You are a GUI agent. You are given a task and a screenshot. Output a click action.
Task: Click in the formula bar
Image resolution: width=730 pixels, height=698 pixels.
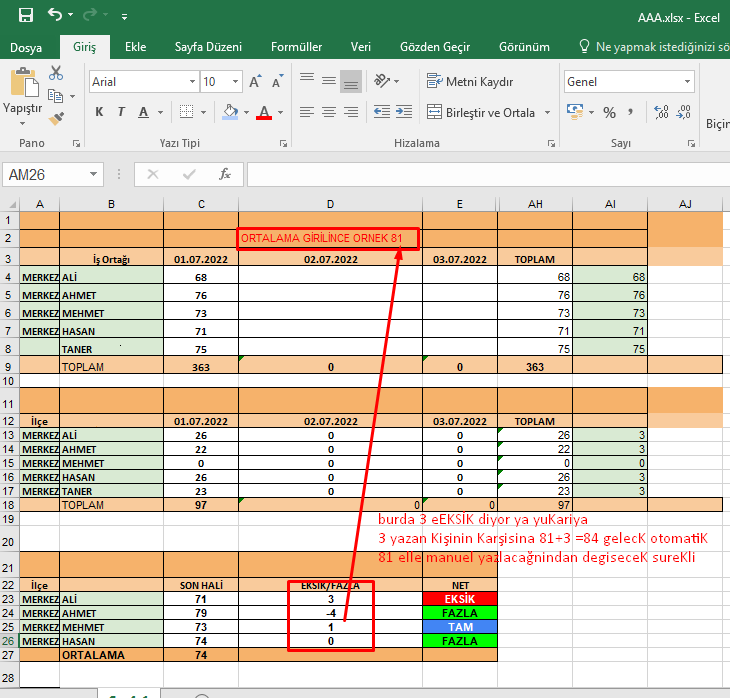(x=488, y=175)
